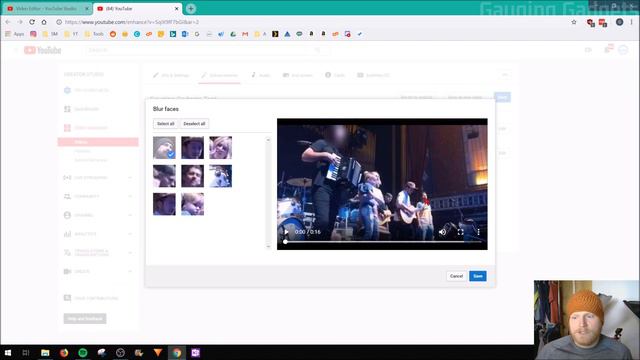Open Google Ads bookmark icon

[287, 34]
